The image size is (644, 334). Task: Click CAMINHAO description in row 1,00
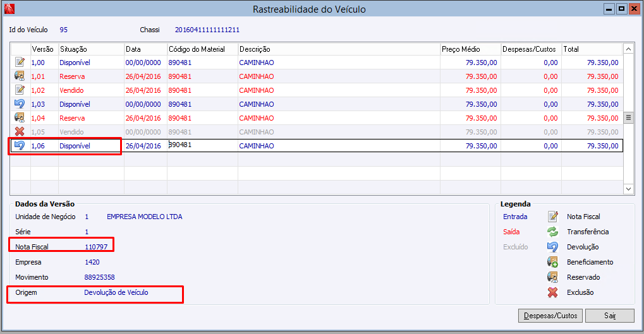(257, 63)
